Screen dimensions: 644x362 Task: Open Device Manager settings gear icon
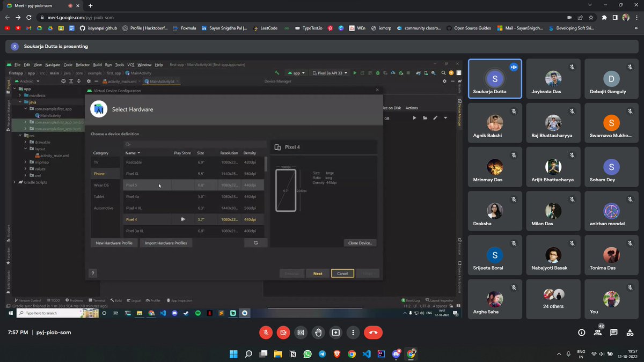coord(444,80)
